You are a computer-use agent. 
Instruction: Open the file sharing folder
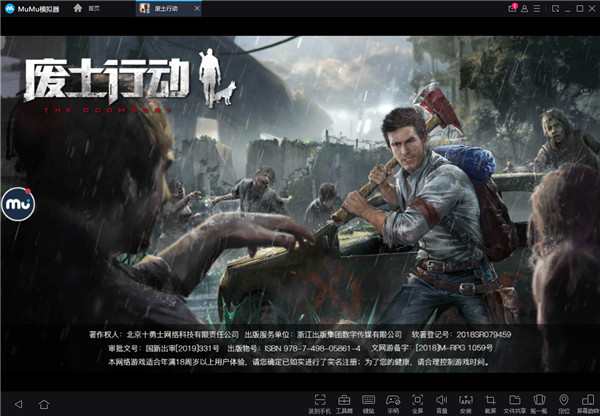[x=515, y=404]
